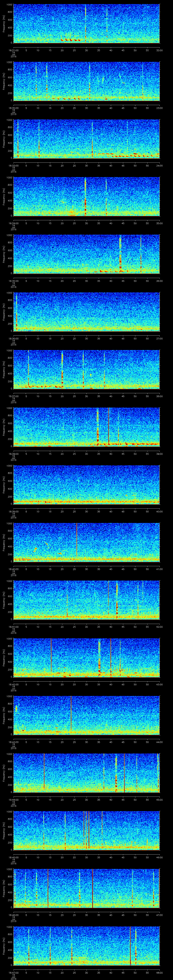Click the '41:00' end time label
The image size is (173, 980).
[x=159, y=569]
